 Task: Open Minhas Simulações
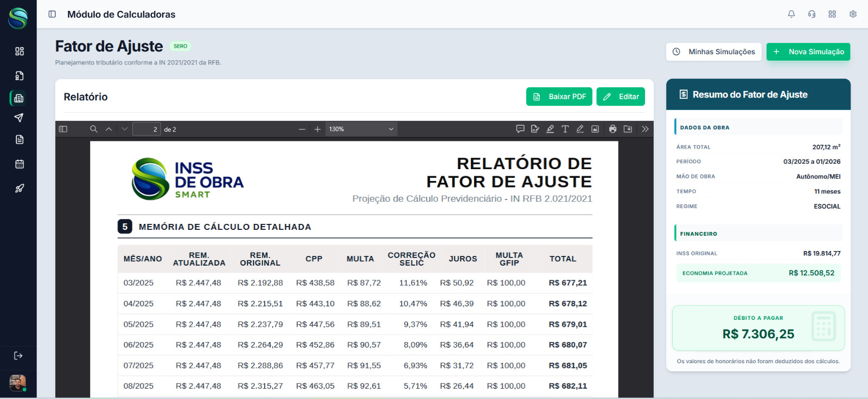click(714, 52)
